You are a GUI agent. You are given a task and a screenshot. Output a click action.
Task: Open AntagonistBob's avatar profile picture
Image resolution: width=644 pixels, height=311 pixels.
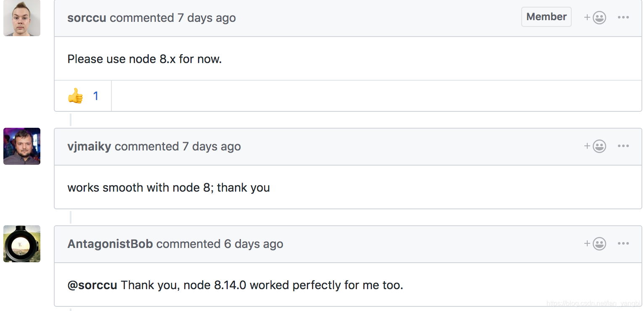(22, 244)
